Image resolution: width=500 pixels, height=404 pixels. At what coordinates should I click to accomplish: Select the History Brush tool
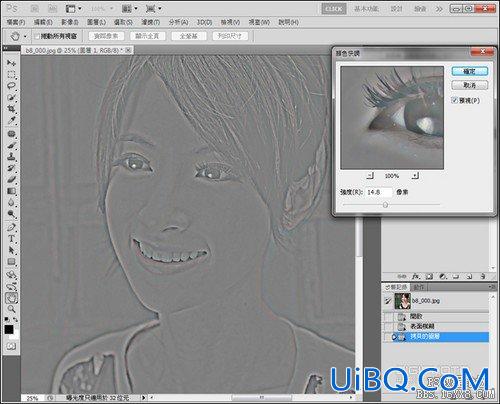(11, 168)
